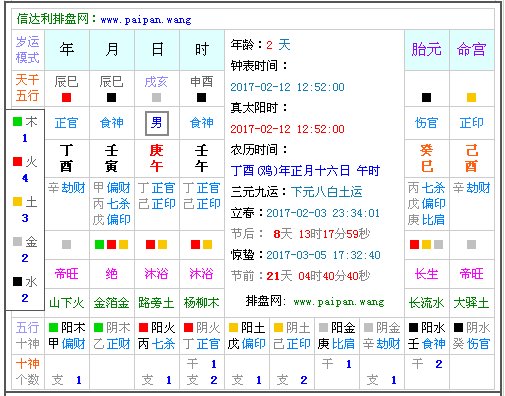Click the 戊 偏印 cell in the bottom table

pos(247,344)
